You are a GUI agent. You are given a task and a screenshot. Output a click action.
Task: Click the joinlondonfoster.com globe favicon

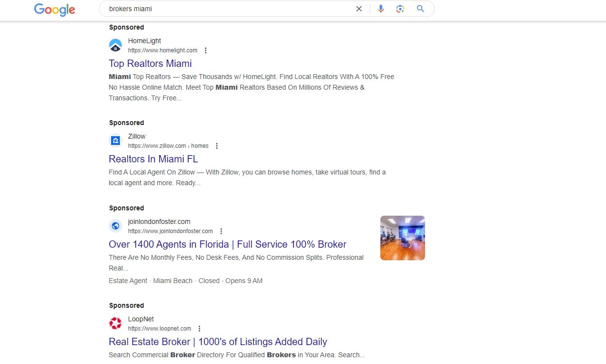coord(115,226)
